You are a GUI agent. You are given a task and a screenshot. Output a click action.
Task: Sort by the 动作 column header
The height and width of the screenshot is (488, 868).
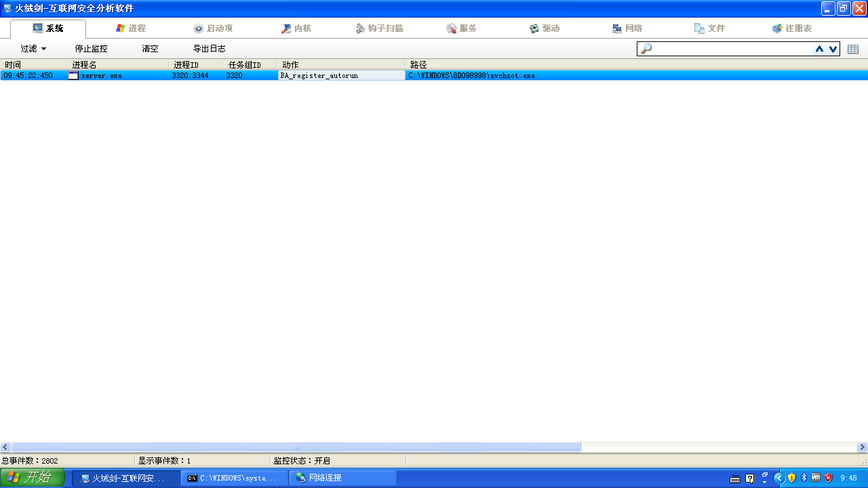(x=342, y=64)
